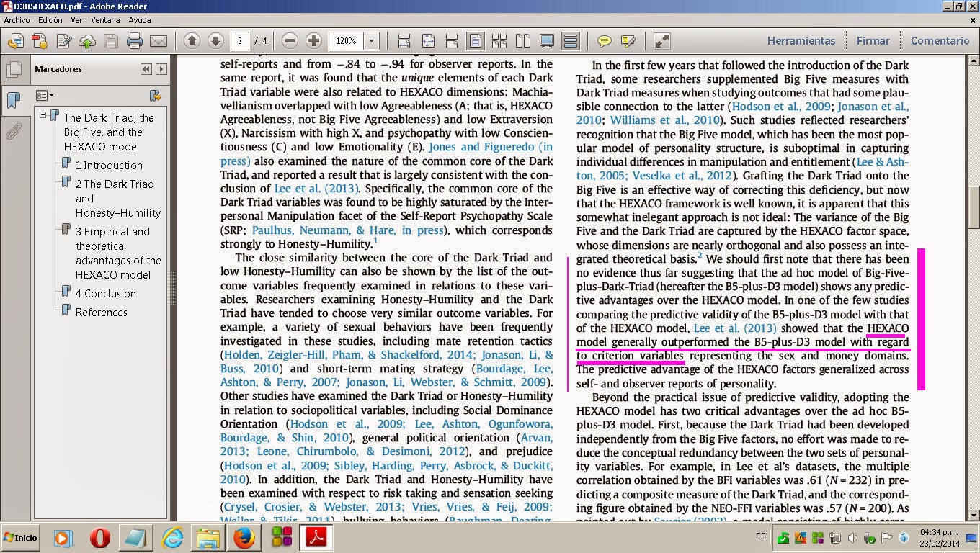Viewport: 980px width, 553px height.
Task: Click the sticky note comment icon
Action: pyautogui.click(x=604, y=41)
